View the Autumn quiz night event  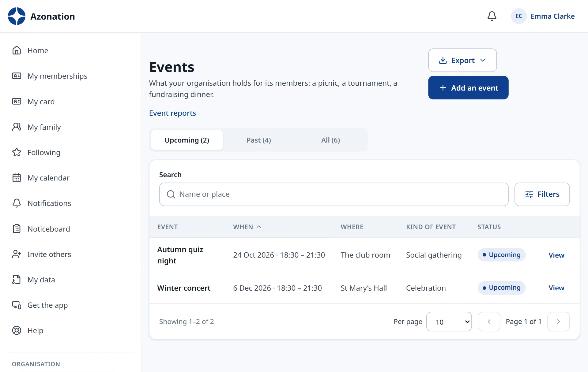point(556,255)
